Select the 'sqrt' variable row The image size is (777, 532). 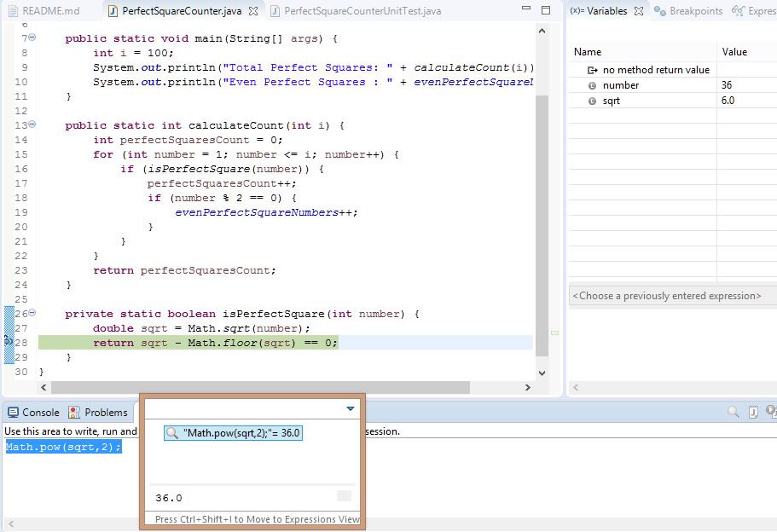click(611, 101)
